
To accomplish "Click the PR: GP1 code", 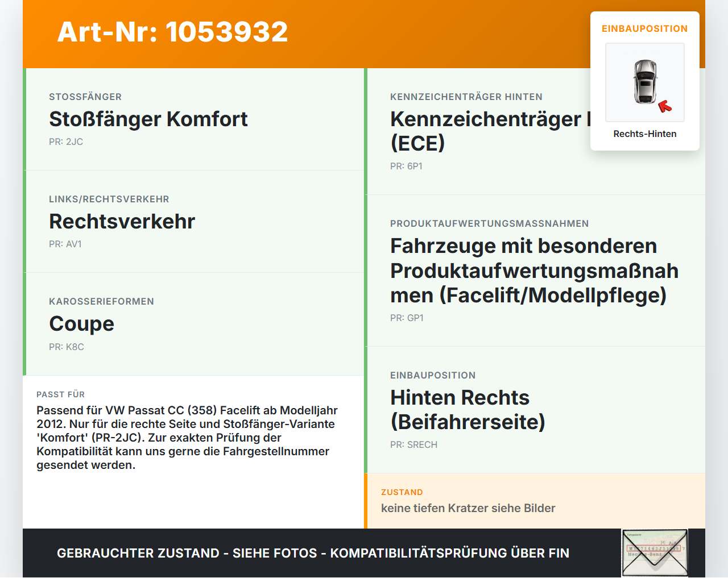I will tap(407, 318).
